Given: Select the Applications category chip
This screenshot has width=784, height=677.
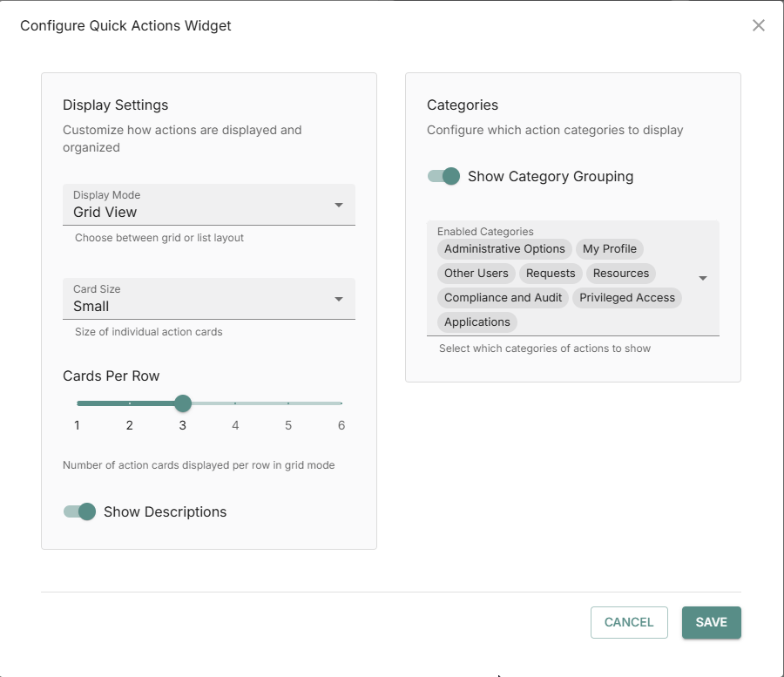Looking at the screenshot, I should [x=476, y=322].
